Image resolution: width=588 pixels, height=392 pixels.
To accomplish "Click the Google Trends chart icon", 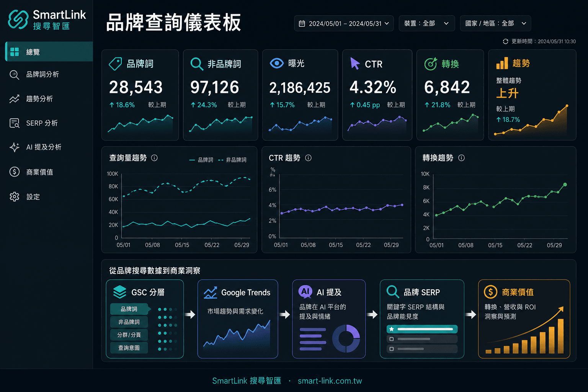I will coord(210,292).
